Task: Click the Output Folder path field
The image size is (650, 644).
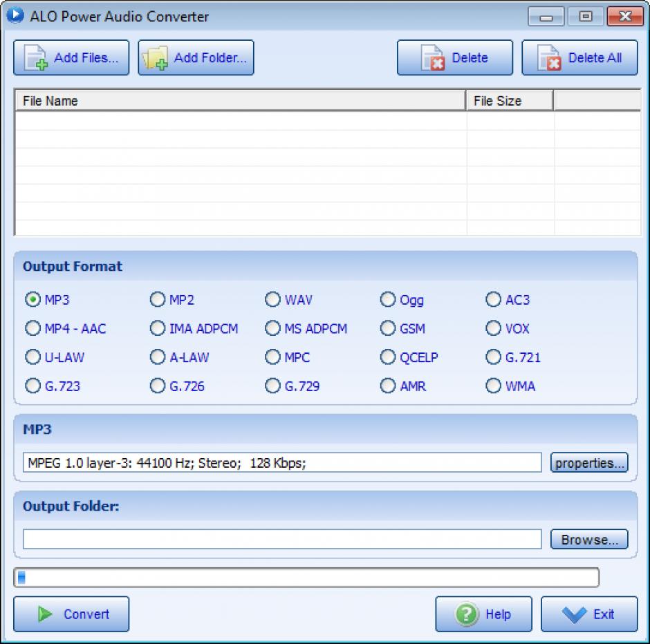Action: click(x=282, y=539)
